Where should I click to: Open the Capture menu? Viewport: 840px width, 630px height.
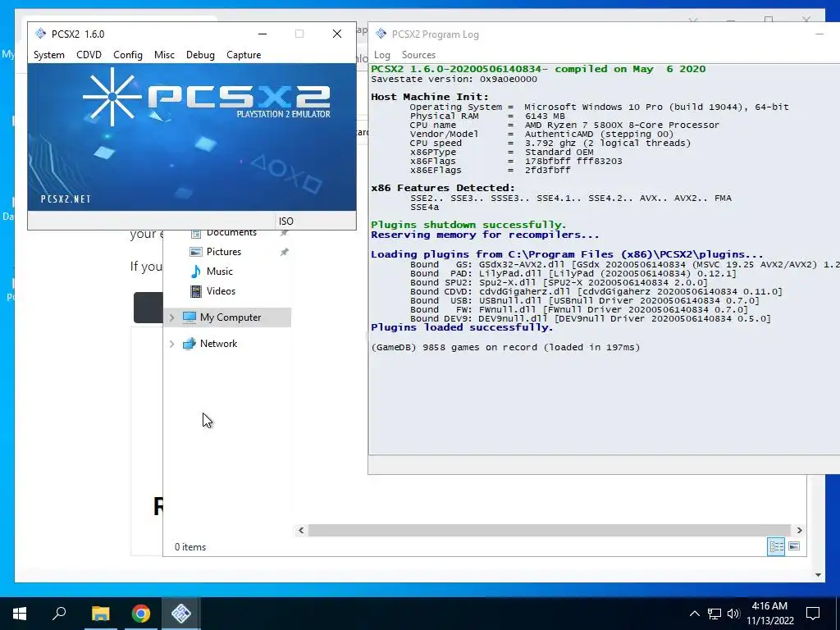244,55
